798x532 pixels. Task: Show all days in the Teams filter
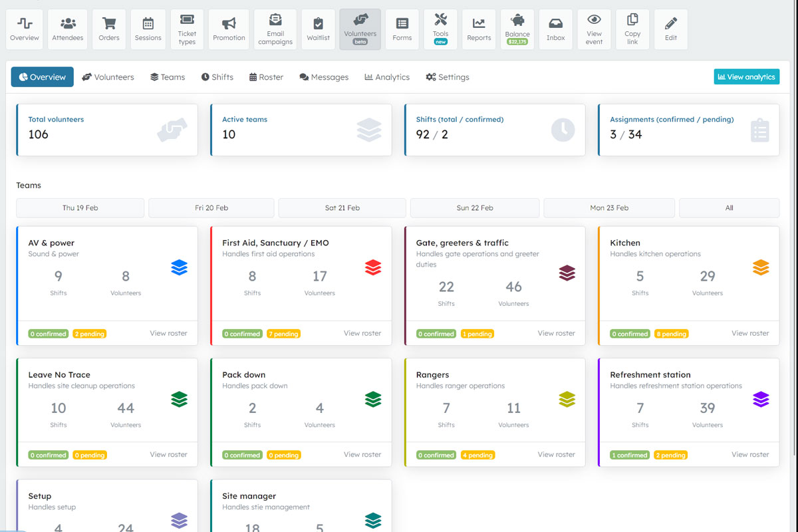pyautogui.click(x=729, y=207)
